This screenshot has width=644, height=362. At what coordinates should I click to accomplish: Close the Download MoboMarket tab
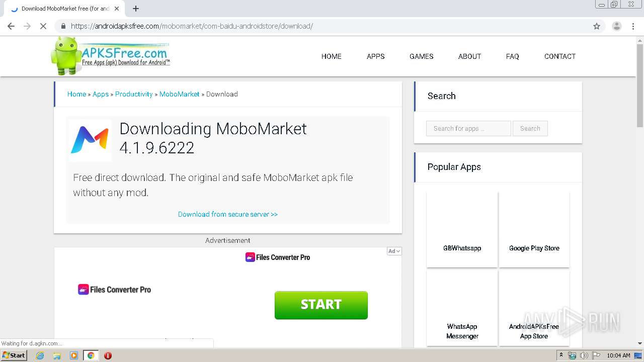click(117, 9)
